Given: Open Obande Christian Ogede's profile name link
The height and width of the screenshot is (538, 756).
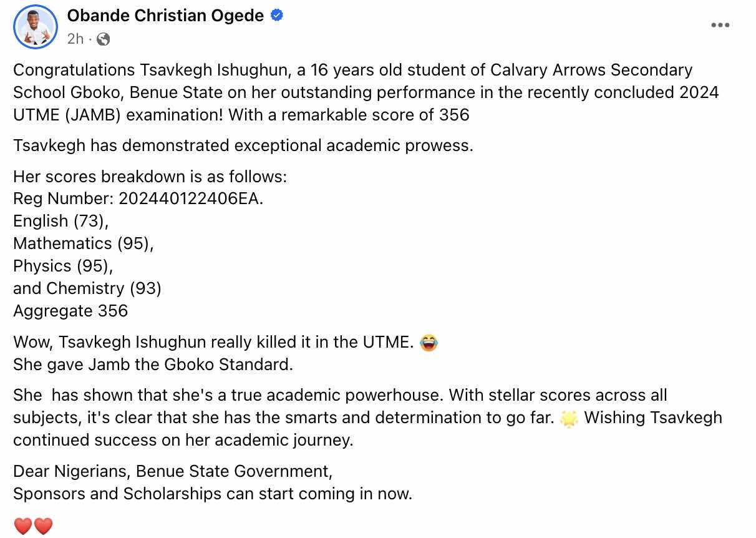Looking at the screenshot, I should [165, 16].
